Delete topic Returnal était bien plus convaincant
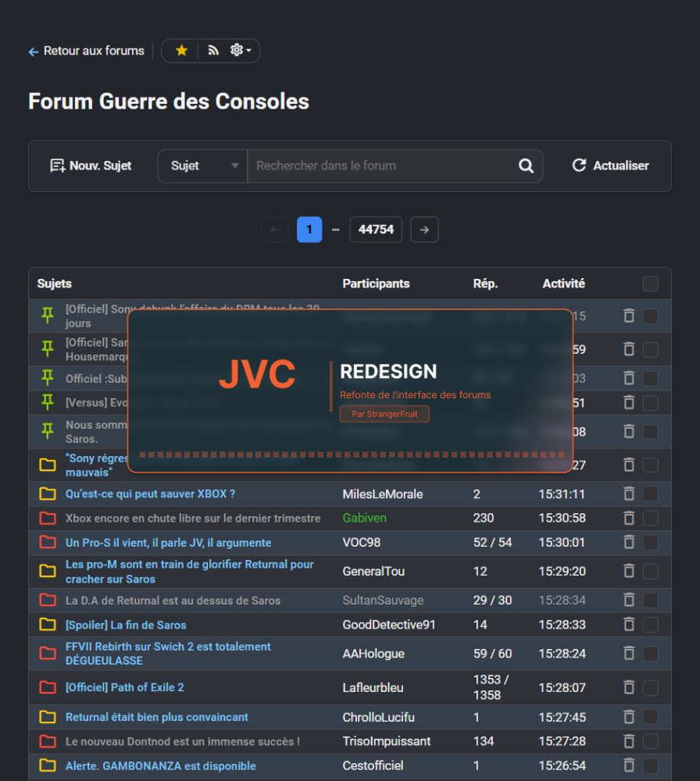The height and width of the screenshot is (781, 700). pos(629,717)
